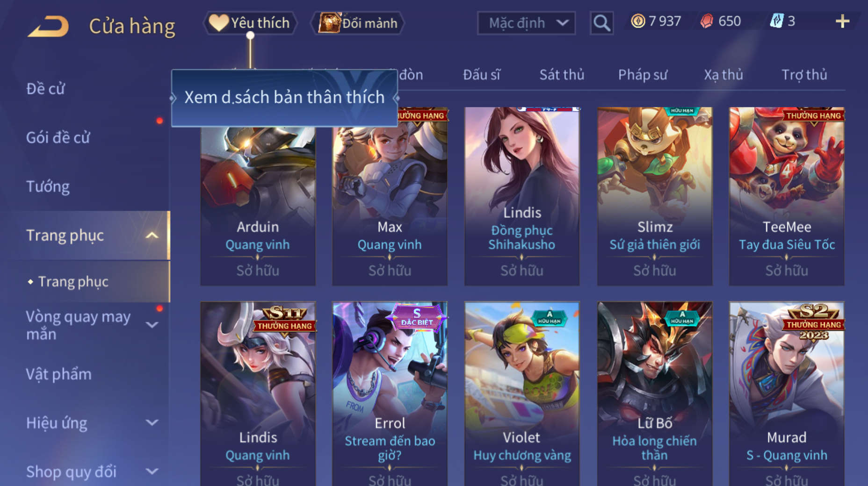Image resolution: width=868 pixels, height=486 pixels.
Task: Tap the red gem 650 icon
Action: click(707, 21)
